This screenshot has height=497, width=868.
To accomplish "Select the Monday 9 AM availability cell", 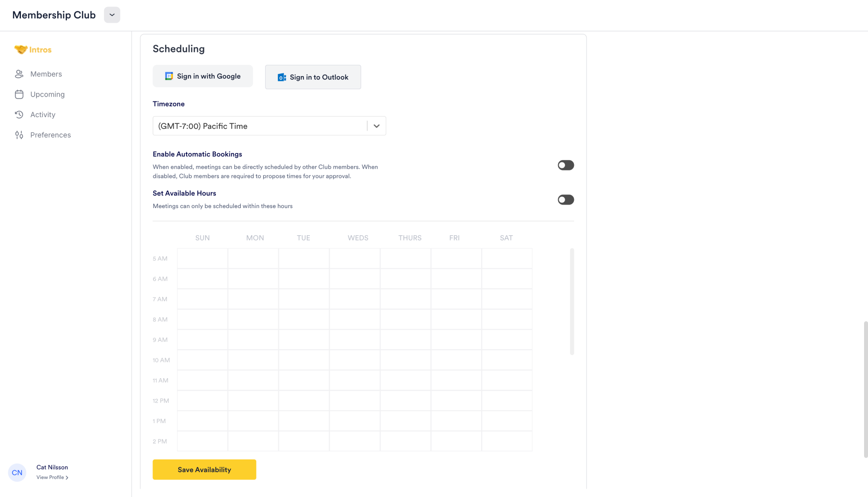I will tap(253, 340).
